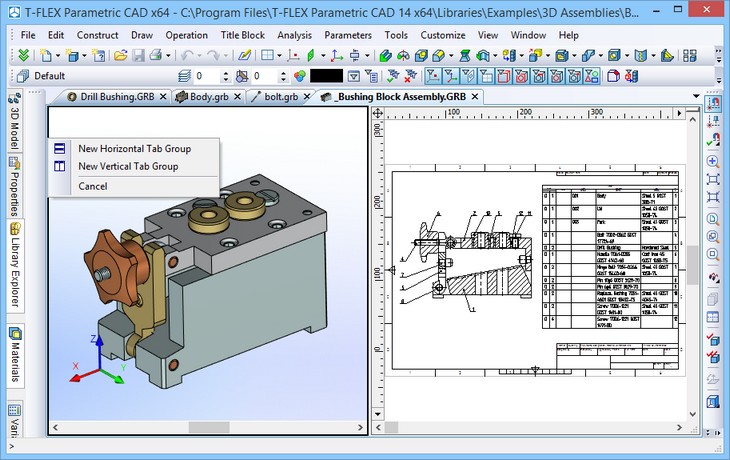Click the grid window layout icon
The image size is (730, 460).
click(x=267, y=56)
